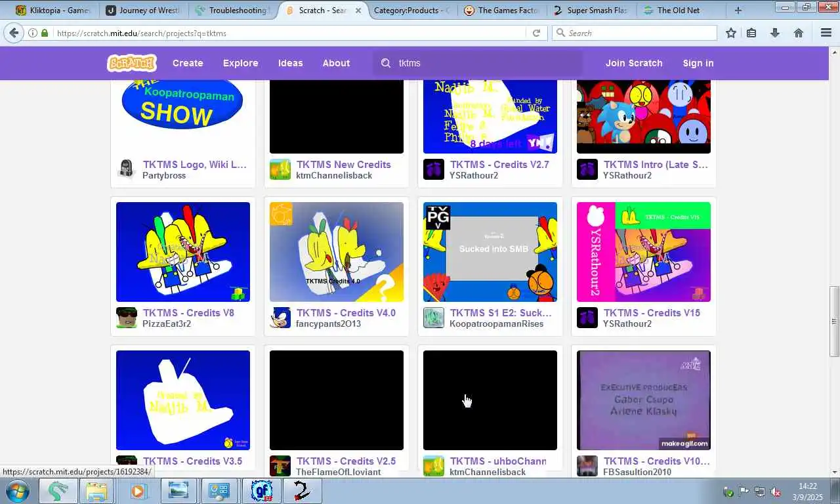Viewport: 840px width, 504px height.
Task: Click YSRathour2 avatar beside Credits V2.7
Action: tap(434, 169)
